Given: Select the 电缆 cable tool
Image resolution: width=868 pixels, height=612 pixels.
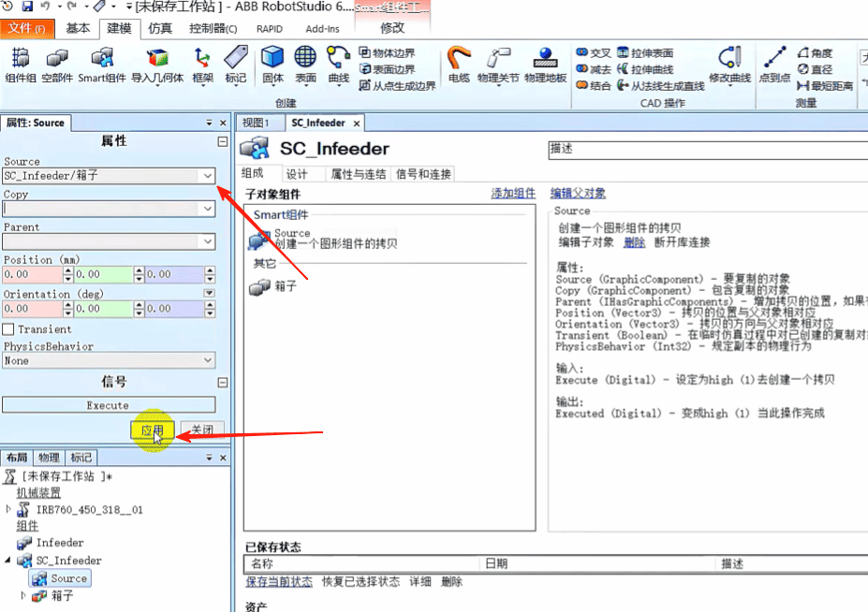Looking at the screenshot, I should pos(459,65).
